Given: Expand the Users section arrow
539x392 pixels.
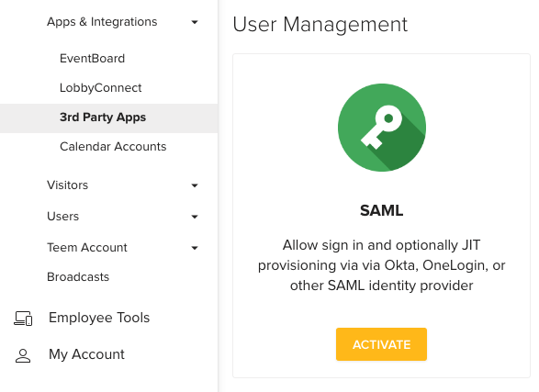Looking at the screenshot, I should 195,217.
